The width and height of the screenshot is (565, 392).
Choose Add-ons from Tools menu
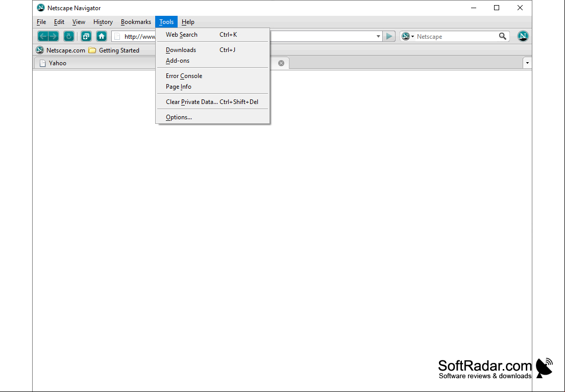213,61
